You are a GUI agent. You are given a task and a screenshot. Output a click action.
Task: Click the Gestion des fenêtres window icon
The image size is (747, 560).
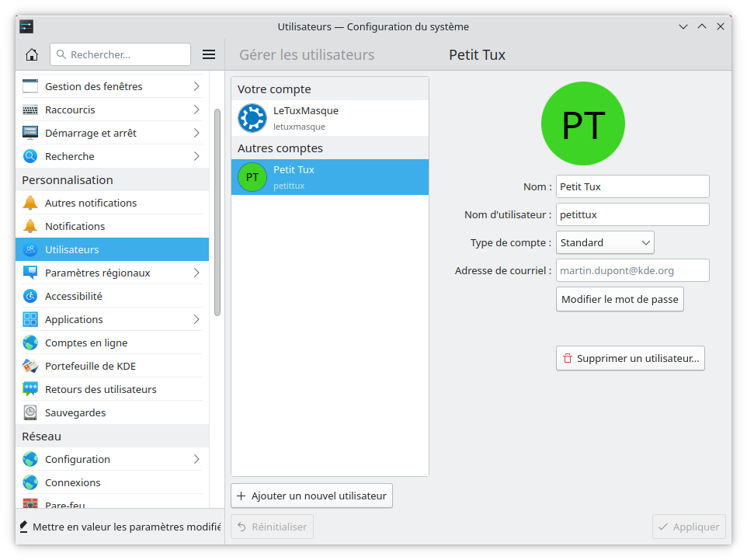tap(30, 86)
